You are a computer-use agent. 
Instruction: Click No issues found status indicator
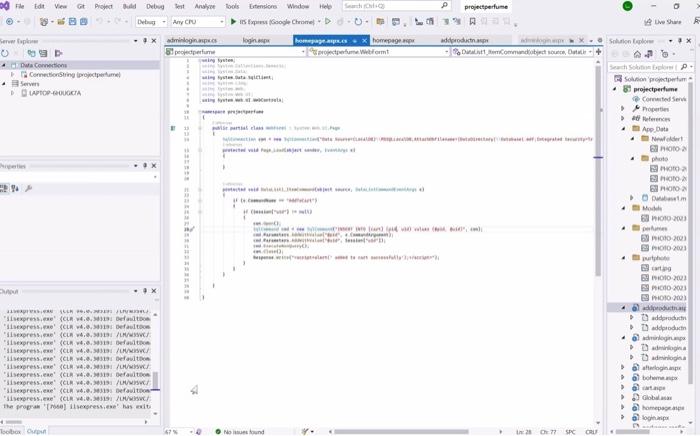[240, 432]
